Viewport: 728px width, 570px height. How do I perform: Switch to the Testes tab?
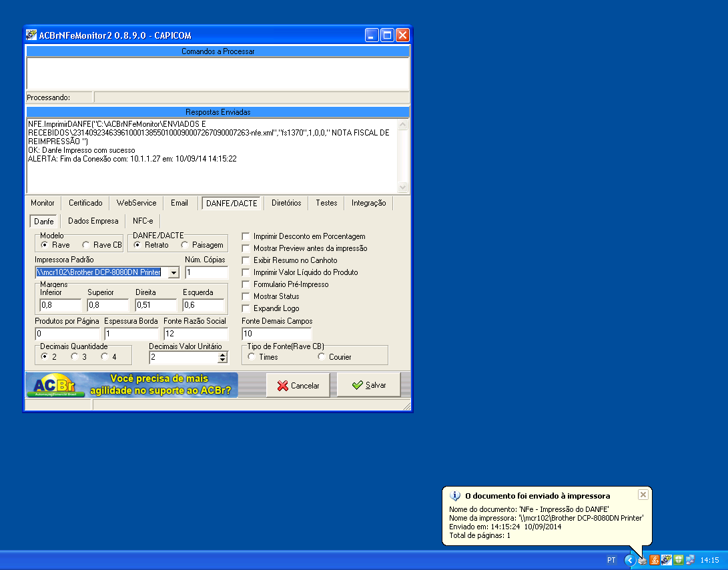pyautogui.click(x=326, y=203)
